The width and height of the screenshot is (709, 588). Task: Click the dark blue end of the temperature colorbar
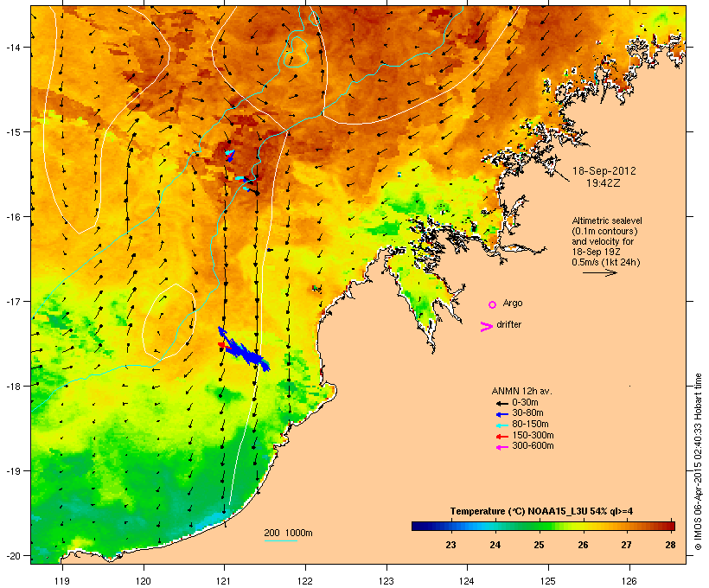click(x=420, y=526)
